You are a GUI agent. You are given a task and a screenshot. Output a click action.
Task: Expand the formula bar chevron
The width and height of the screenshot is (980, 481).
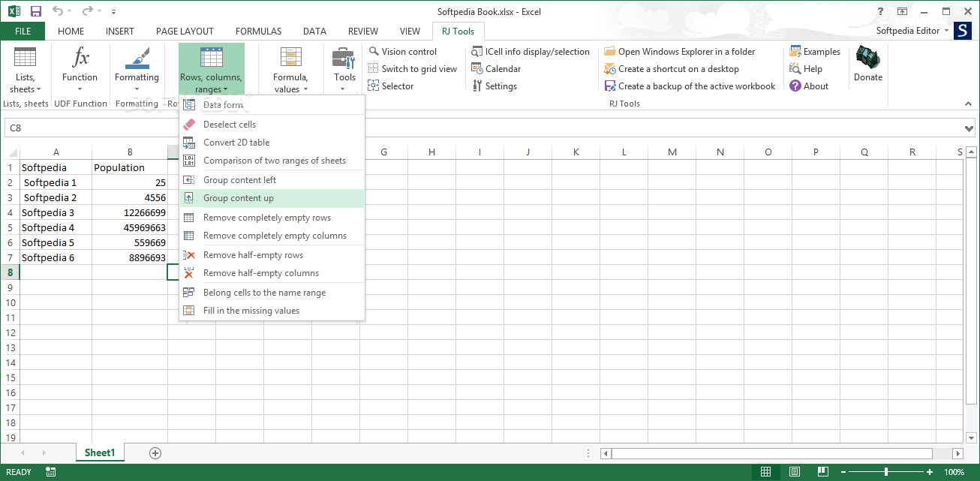[969, 128]
